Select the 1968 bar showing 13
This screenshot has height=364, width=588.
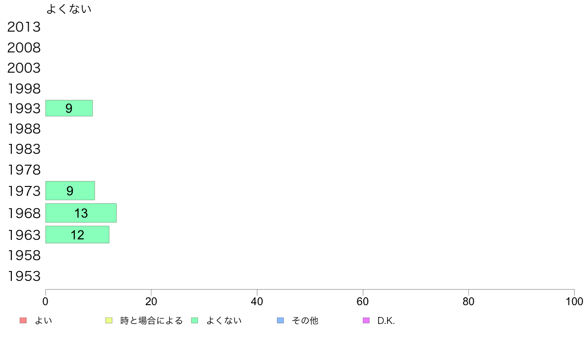(81, 213)
